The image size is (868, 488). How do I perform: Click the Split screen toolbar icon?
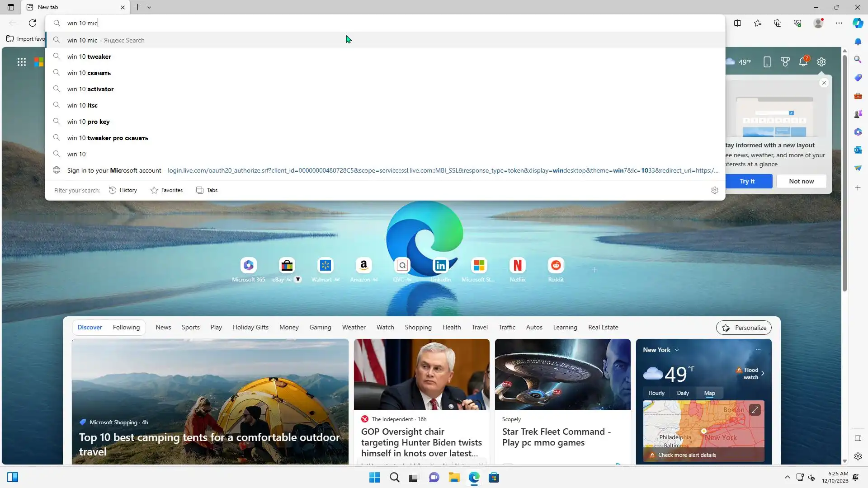[x=737, y=23]
